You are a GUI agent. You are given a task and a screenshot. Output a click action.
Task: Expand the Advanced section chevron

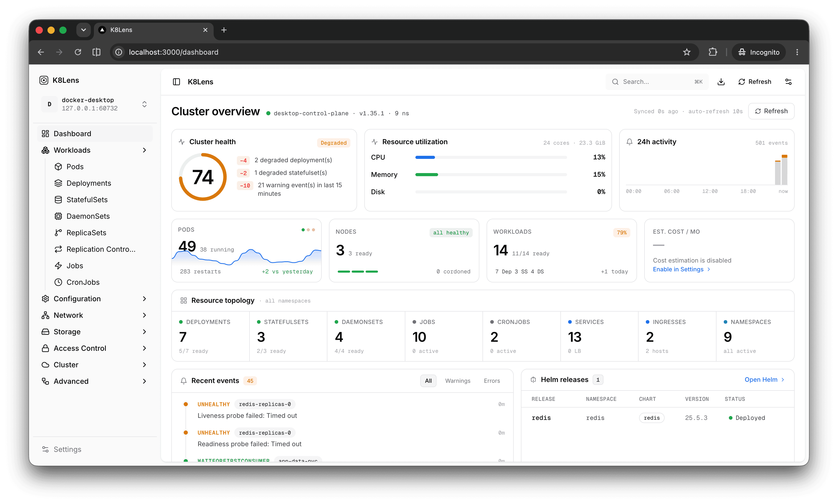[x=144, y=381]
